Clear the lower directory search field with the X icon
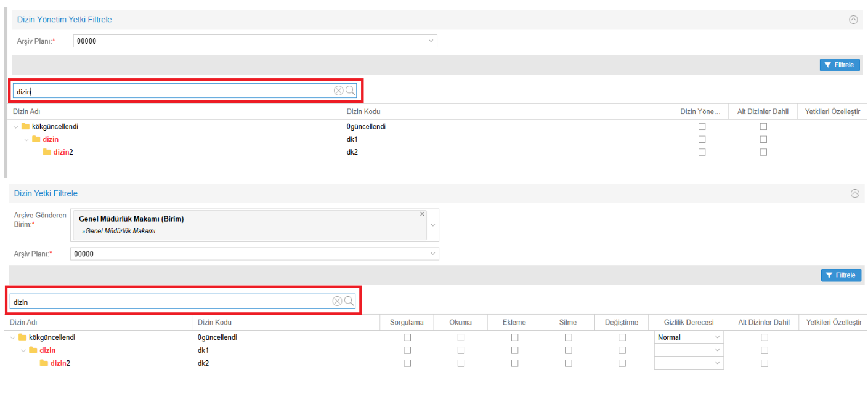Image resolution: width=868 pixels, height=412 pixels. click(x=337, y=301)
